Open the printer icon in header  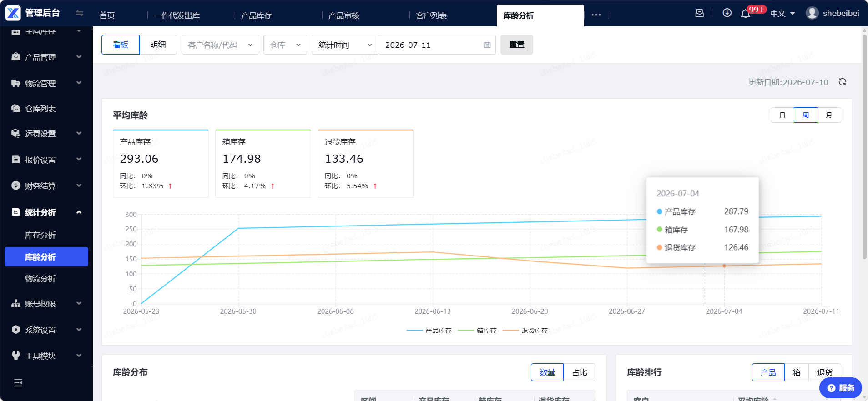(x=700, y=13)
